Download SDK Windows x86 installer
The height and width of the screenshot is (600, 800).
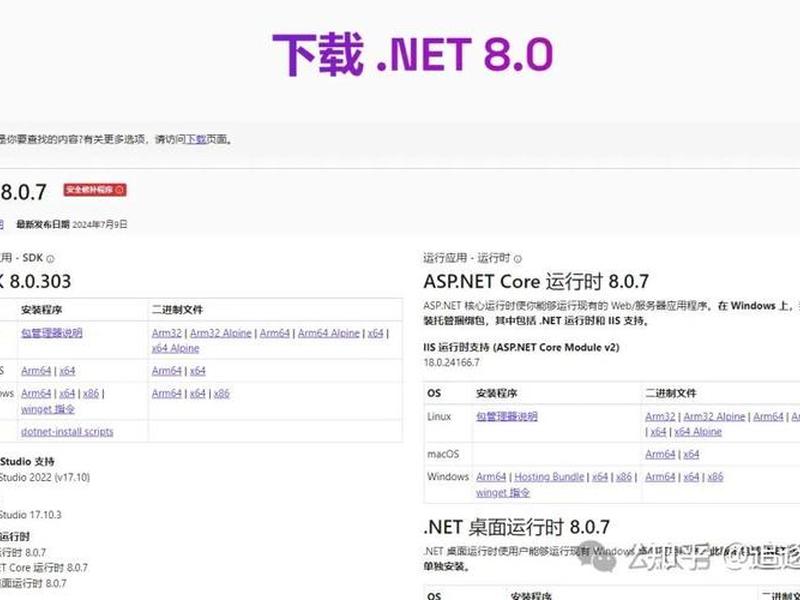91,393
